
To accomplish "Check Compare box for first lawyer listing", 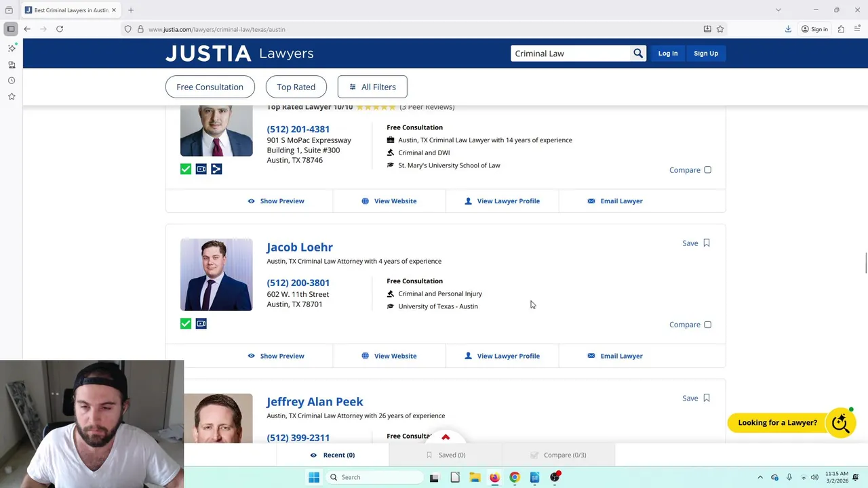I will [x=707, y=170].
